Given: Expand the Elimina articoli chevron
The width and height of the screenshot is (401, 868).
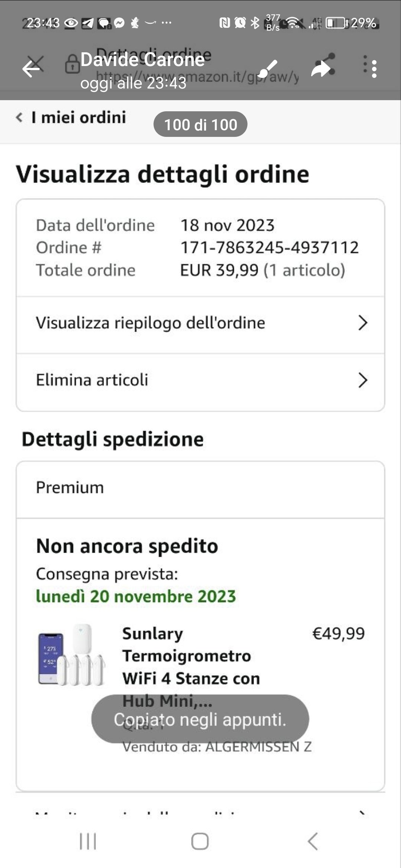Looking at the screenshot, I should (x=362, y=380).
